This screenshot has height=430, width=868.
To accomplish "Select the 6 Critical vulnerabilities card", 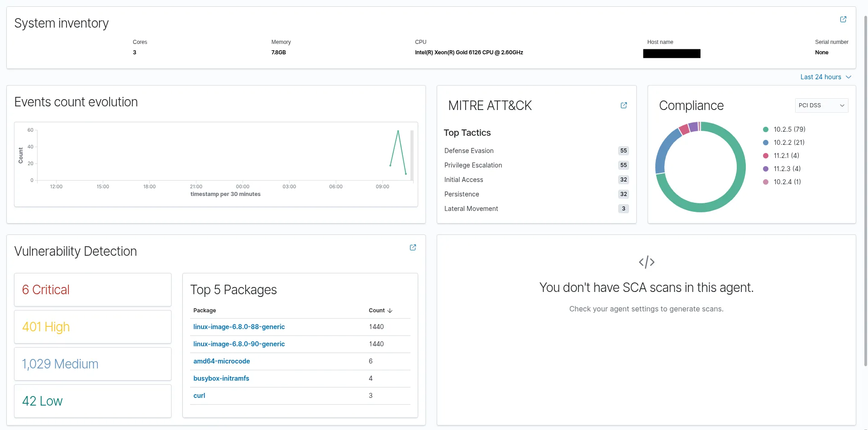I will (x=93, y=290).
